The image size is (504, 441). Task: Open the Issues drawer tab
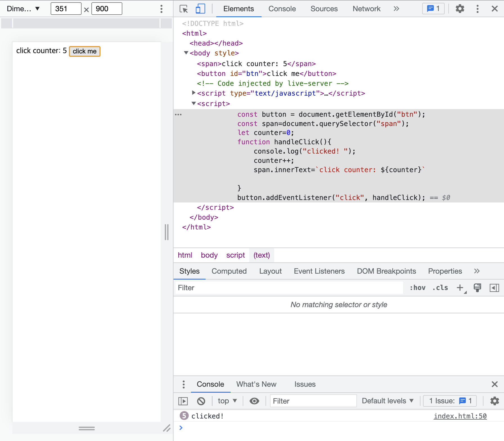pyautogui.click(x=305, y=384)
